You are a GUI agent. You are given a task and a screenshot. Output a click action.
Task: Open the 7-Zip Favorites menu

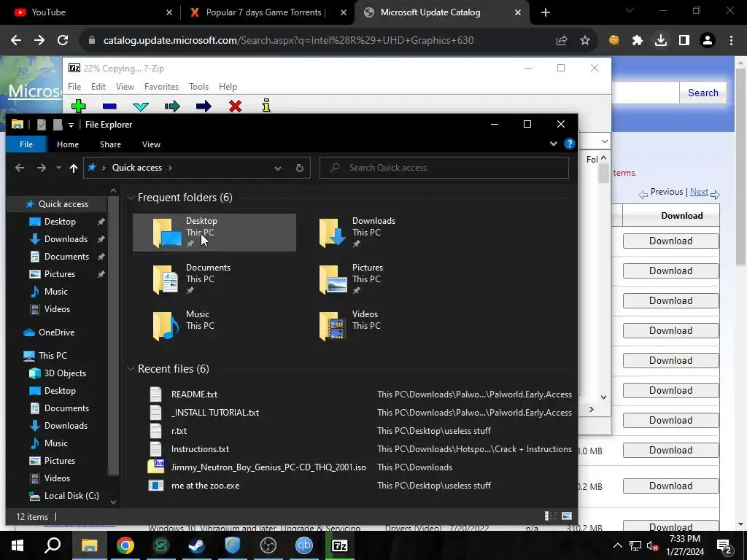161,87
